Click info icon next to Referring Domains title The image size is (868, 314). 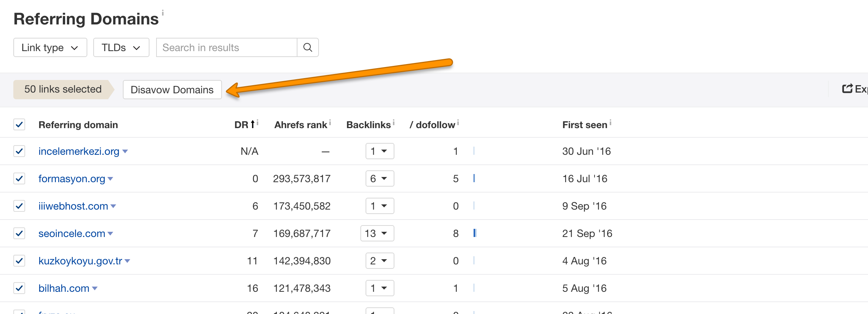click(162, 13)
